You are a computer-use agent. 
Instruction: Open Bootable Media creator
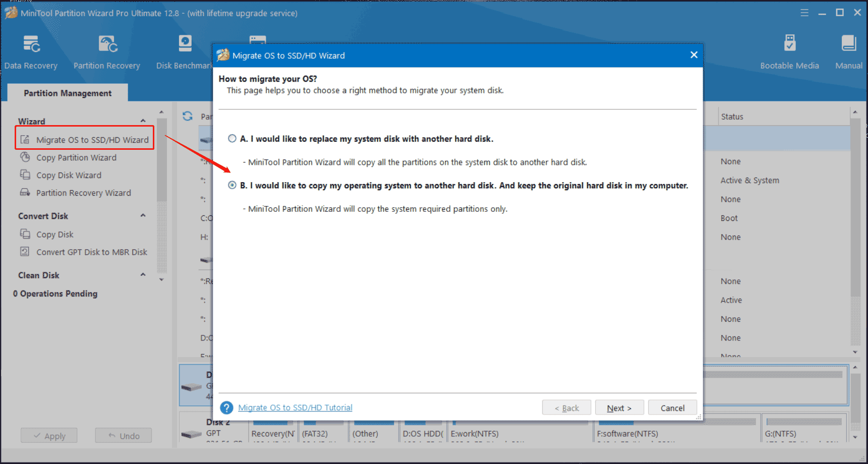789,50
